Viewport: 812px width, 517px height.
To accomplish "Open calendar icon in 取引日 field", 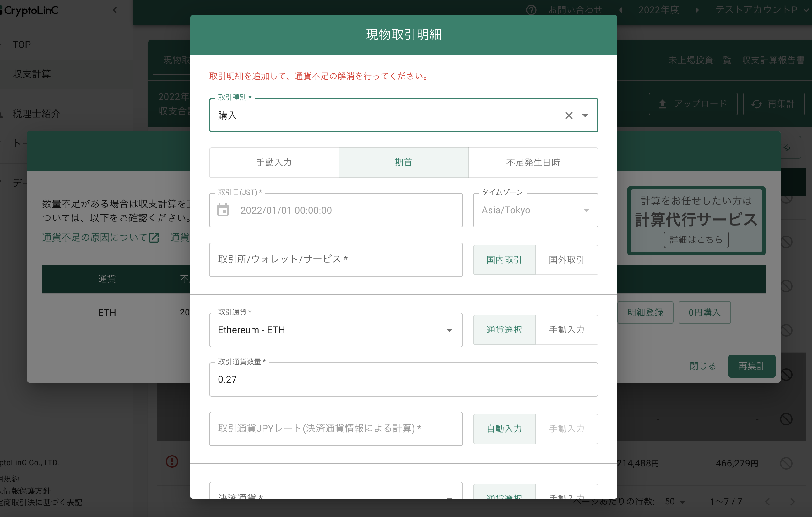I will (x=223, y=210).
